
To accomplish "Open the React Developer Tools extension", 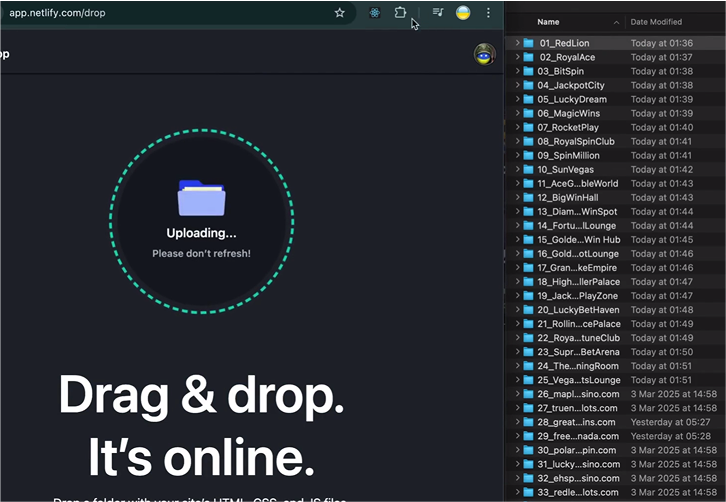I will [375, 13].
